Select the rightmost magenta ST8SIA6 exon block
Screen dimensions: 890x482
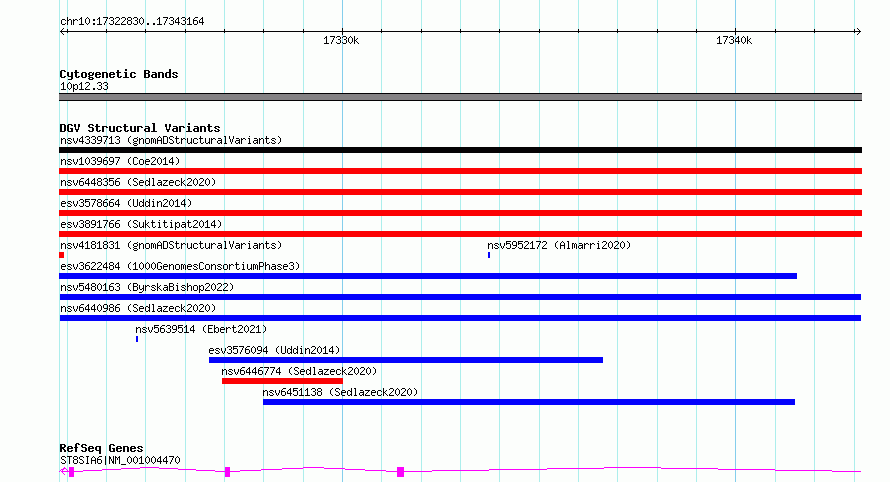[400, 472]
